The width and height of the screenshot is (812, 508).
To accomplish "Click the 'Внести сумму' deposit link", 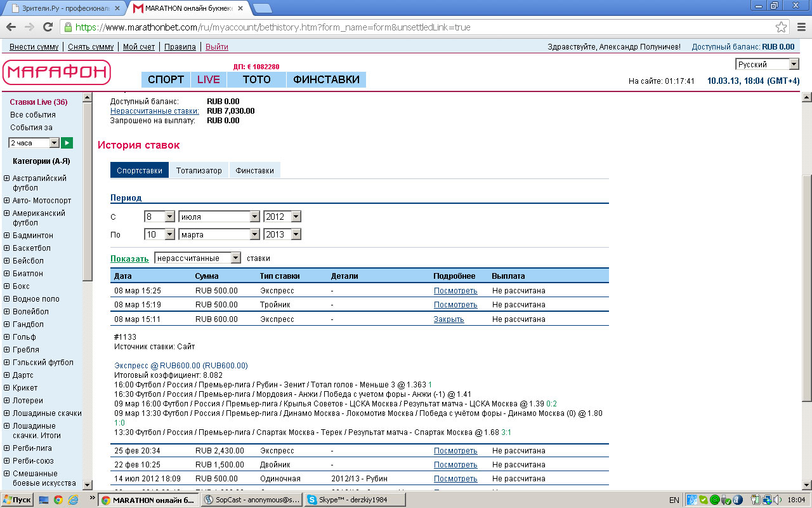I will coord(34,47).
